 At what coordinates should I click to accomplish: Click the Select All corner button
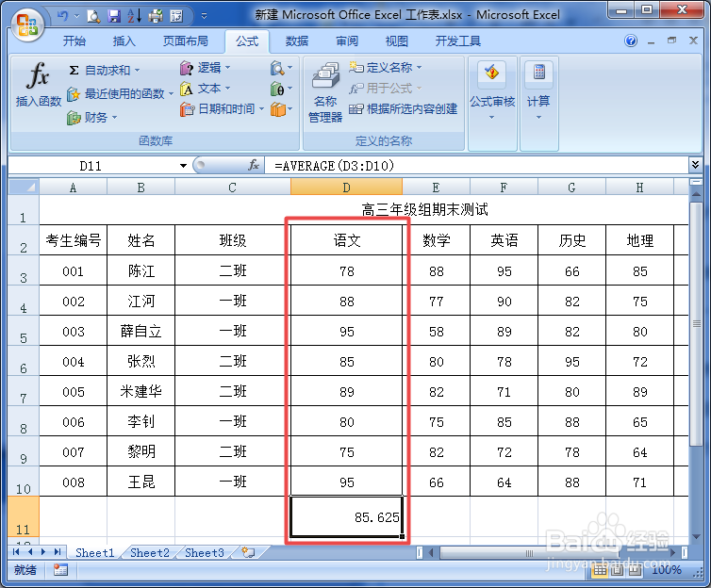click(24, 187)
